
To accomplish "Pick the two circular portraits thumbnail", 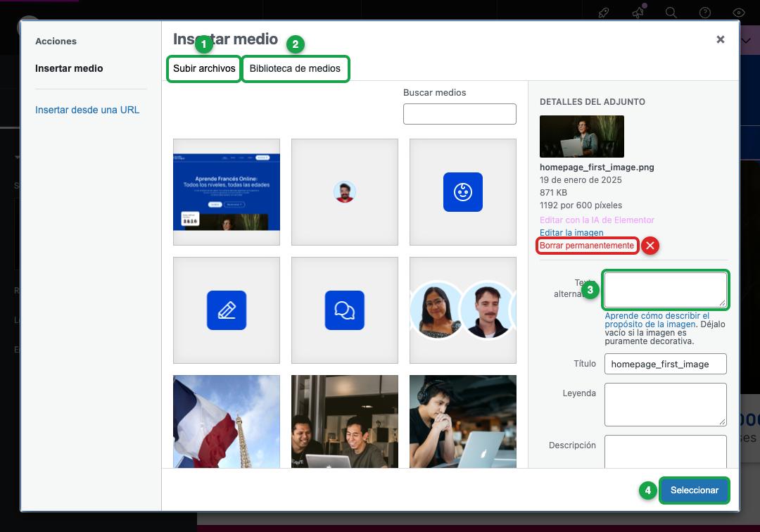I will coord(463,310).
